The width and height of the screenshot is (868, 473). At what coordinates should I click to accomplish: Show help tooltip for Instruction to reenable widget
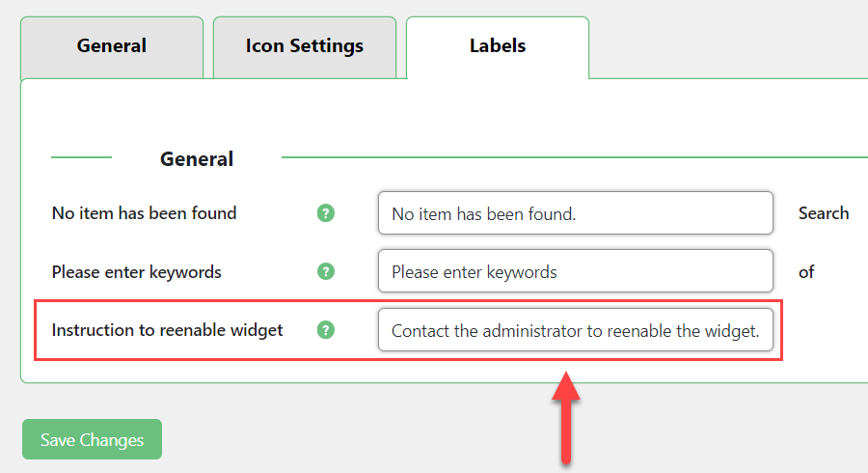click(x=326, y=330)
